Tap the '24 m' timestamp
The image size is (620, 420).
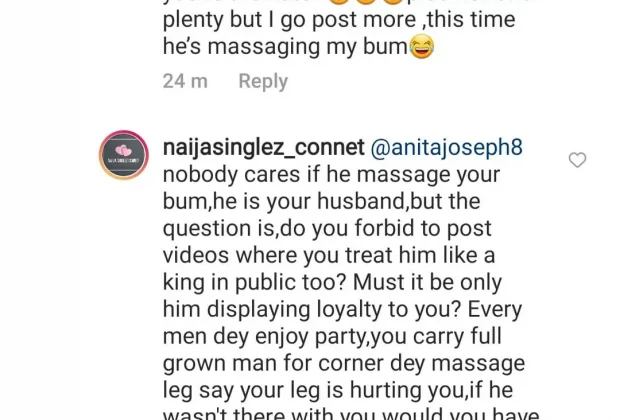(185, 81)
